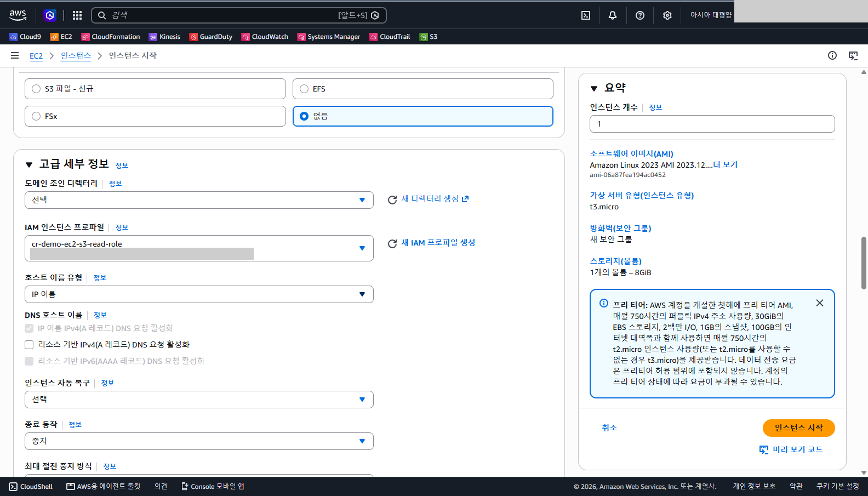Open Cloud9 from the favorites bar
This screenshot has height=496, width=868.
tap(25, 37)
